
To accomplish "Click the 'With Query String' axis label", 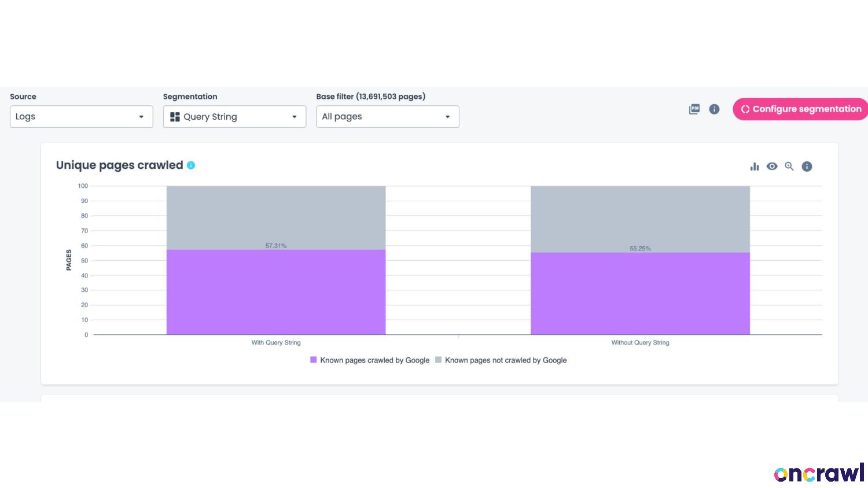I will (276, 343).
